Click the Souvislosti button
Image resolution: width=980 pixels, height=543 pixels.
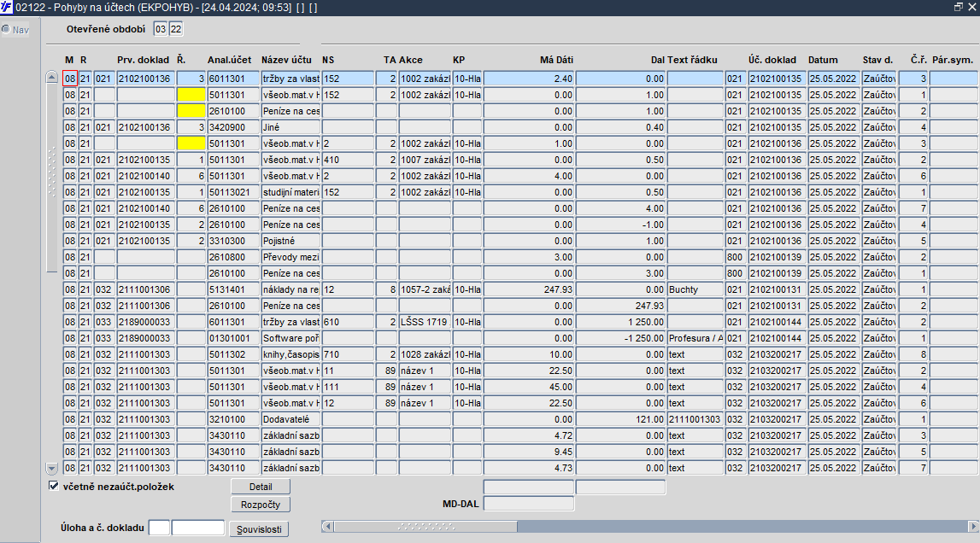click(259, 529)
